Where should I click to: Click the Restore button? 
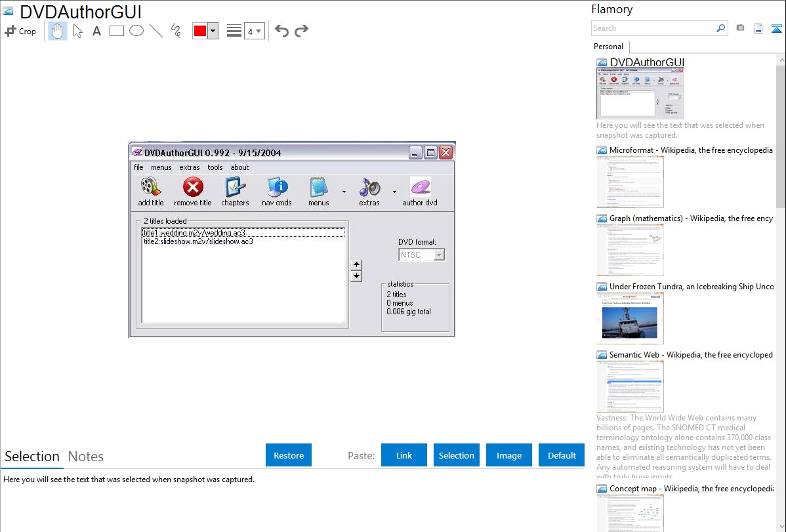(289, 455)
